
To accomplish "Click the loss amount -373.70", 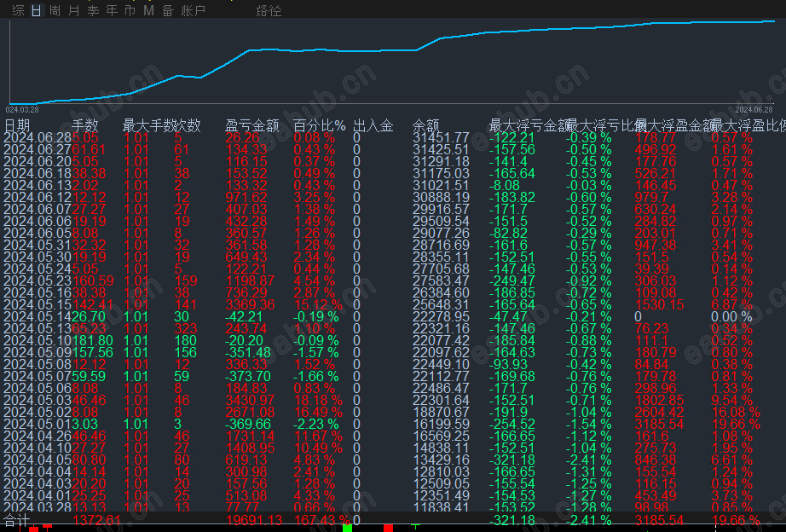I will 248,377.
